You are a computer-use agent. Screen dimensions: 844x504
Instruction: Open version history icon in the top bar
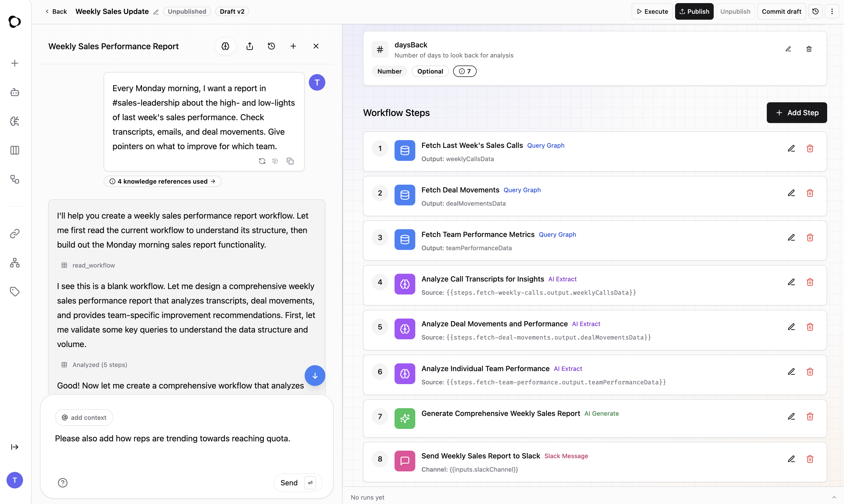click(x=816, y=12)
